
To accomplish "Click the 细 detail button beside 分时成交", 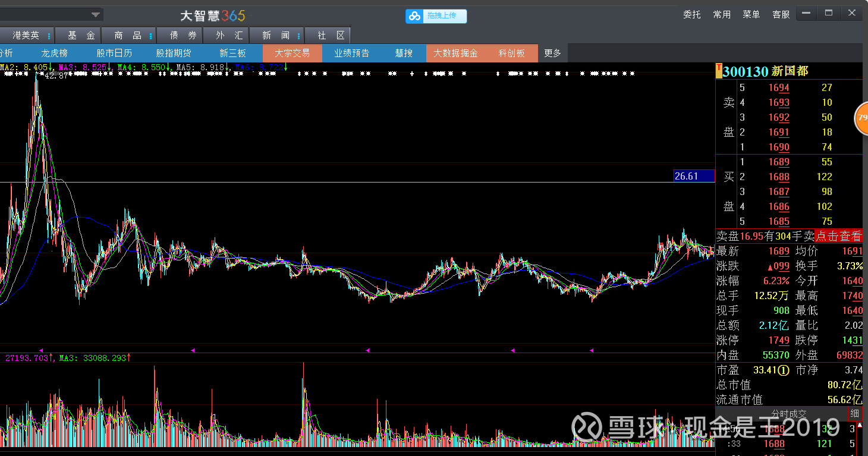I will [x=855, y=414].
